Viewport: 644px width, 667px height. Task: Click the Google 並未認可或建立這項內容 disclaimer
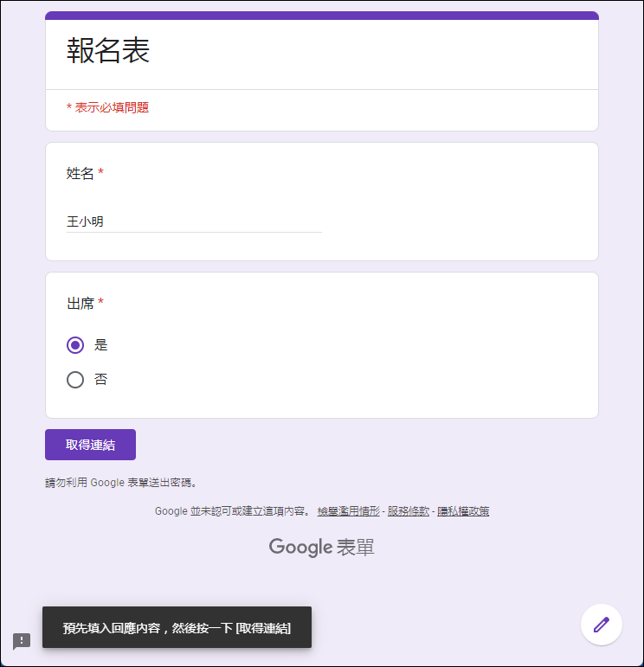pos(232,511)
